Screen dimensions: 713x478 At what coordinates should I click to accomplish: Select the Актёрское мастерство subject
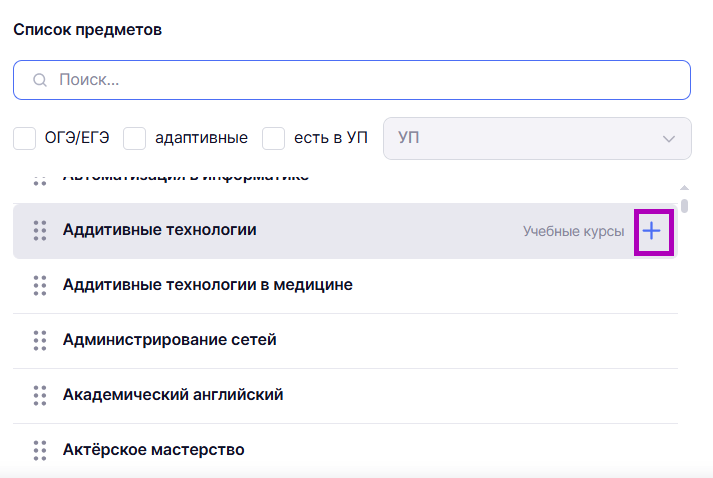click(x=345, y=451)
